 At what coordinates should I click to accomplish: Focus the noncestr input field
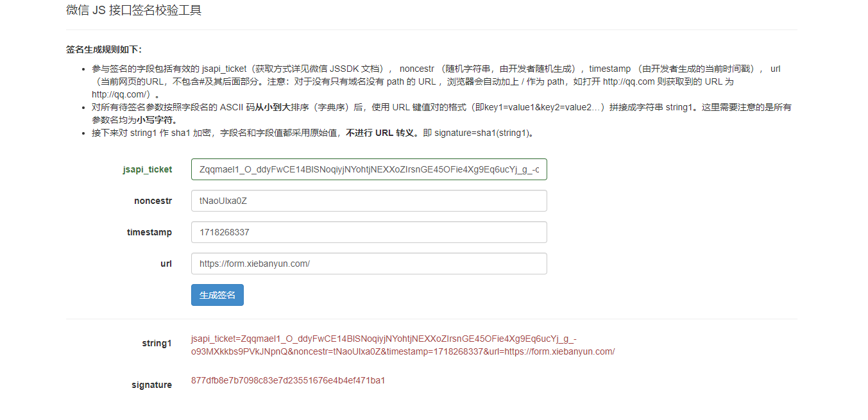pyautogui.click(x=369, y=201)
